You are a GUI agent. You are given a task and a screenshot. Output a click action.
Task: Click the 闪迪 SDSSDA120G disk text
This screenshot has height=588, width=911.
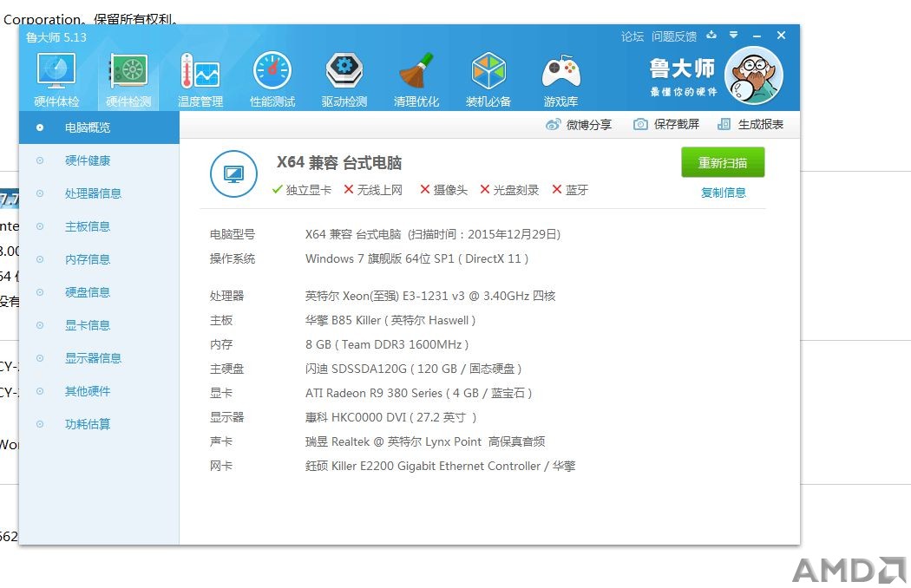(x=413, y=369)
